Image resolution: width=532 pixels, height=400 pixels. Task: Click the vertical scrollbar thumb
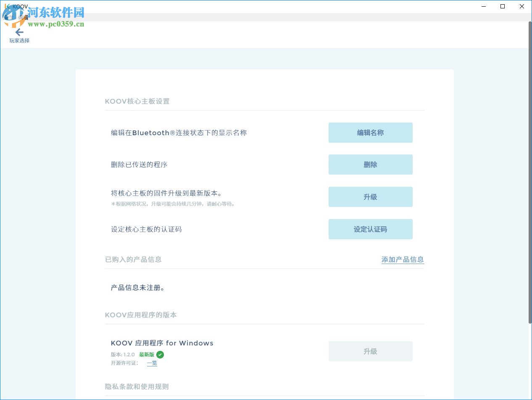click(530, 172)
